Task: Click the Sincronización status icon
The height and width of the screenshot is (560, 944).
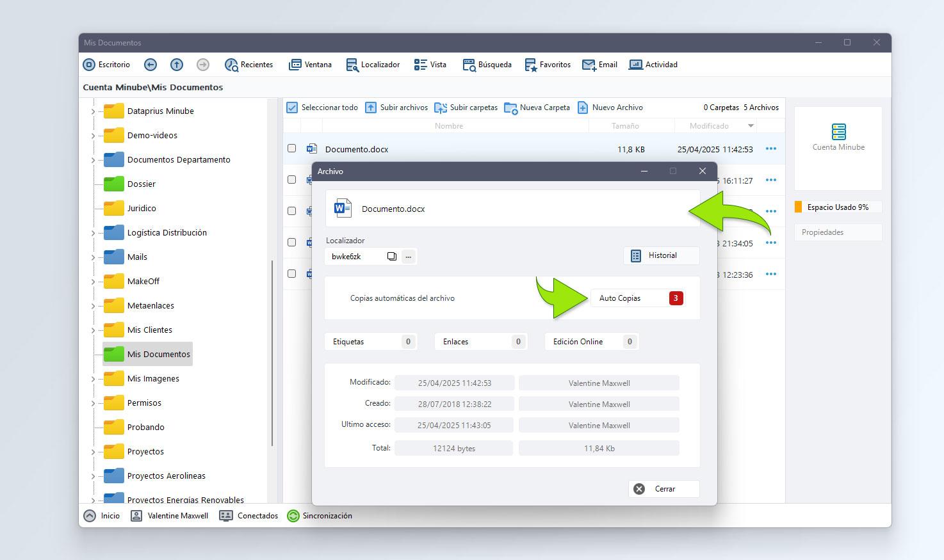Action: 293,516
